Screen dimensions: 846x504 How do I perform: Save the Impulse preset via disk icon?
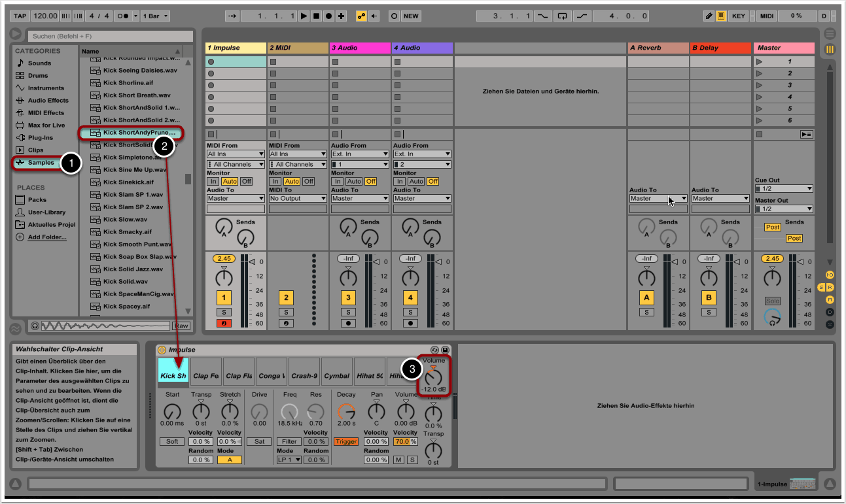[445, 350]
